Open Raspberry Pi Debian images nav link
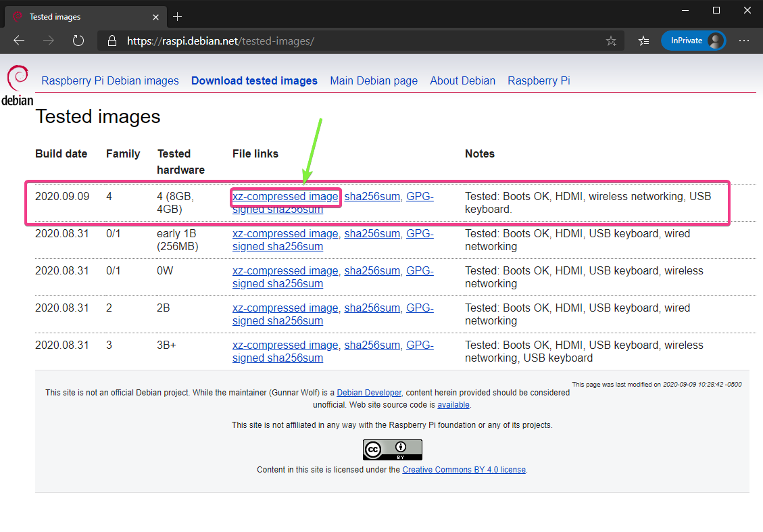The height and width of the screenshot is (532, 763). tap(110, 80)
